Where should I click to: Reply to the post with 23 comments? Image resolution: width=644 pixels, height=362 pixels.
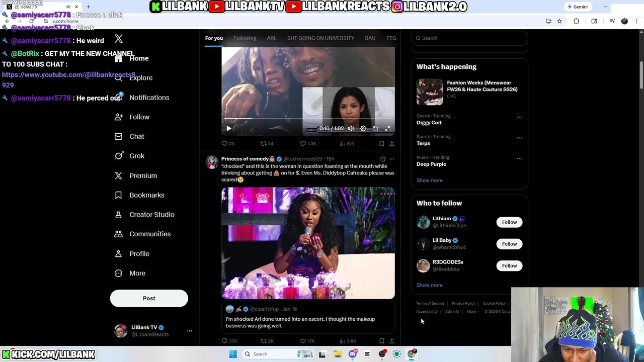228,144
